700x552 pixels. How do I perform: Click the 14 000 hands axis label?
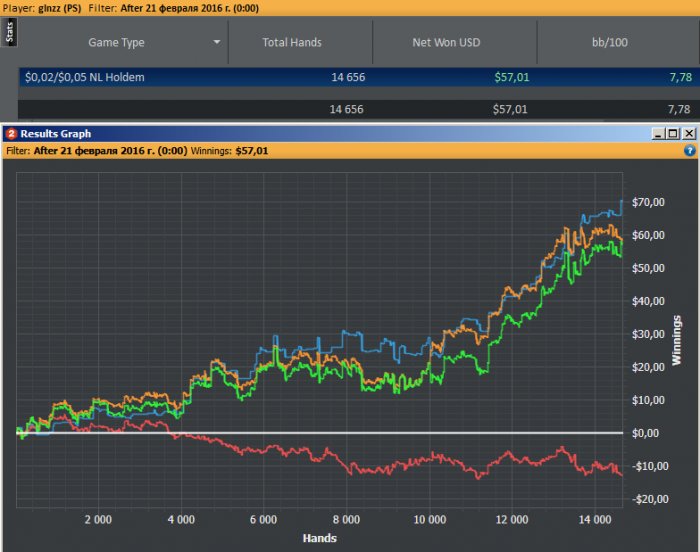[595, 520]
